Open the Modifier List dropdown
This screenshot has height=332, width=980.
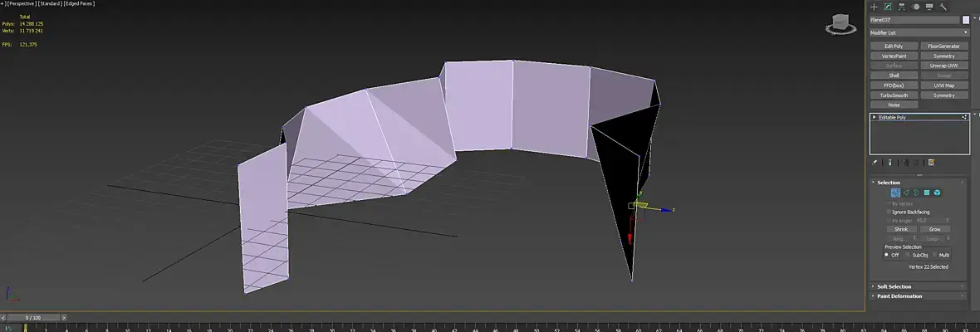919,32
